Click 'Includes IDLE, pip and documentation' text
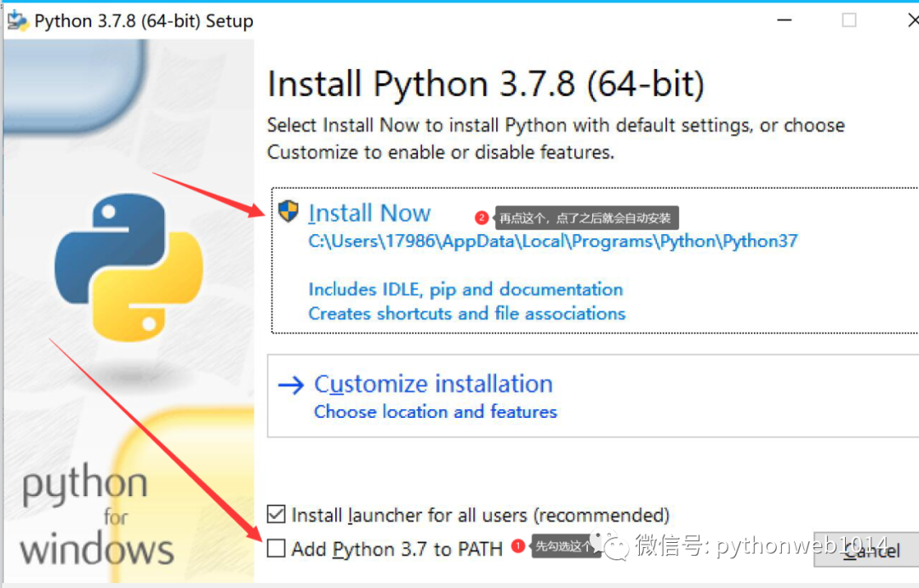 [465, 289]
